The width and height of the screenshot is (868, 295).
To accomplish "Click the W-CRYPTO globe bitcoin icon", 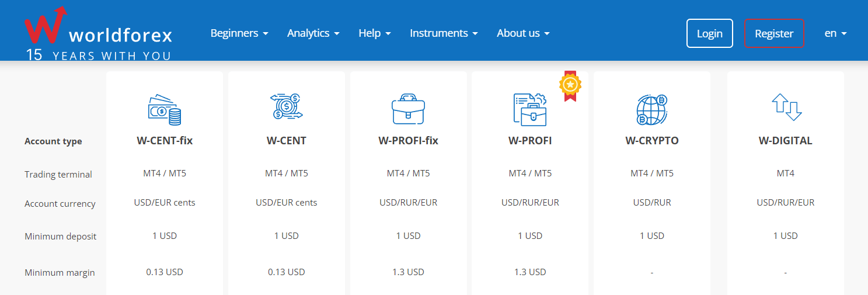I will 652,110.
